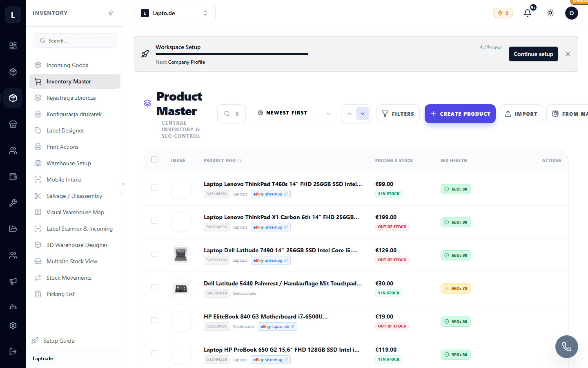This screenshot has width=588, height=368.
Task: Open Dell Latitude 5440 Palmrest thumbnail
Action: [x=180, y=288]
